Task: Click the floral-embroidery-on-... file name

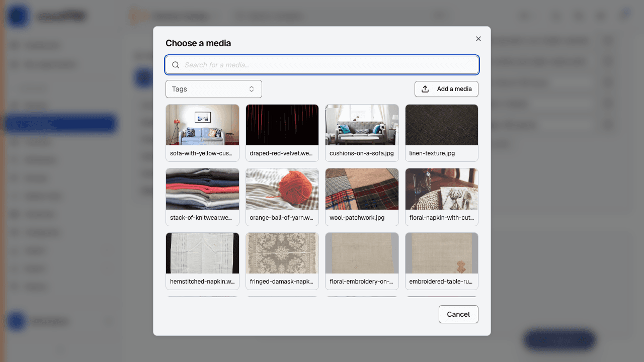Action: pyautogui.click(x=362, y=282)
